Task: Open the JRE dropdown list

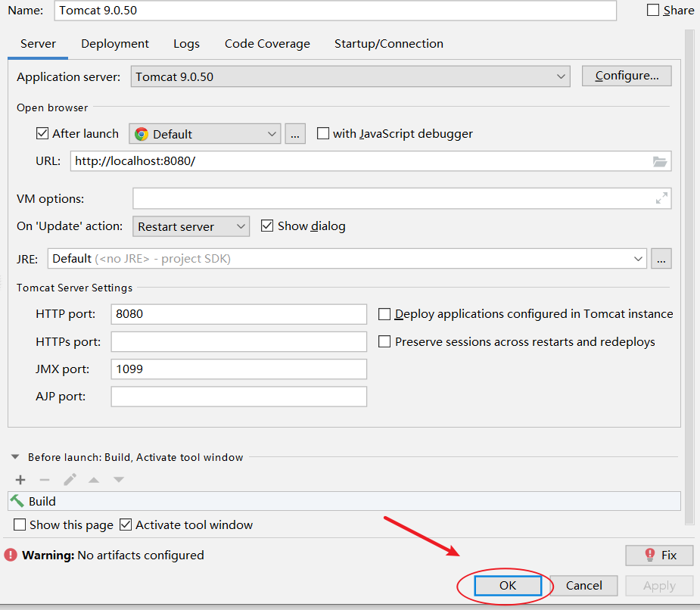Action: [x=347, y=259]
